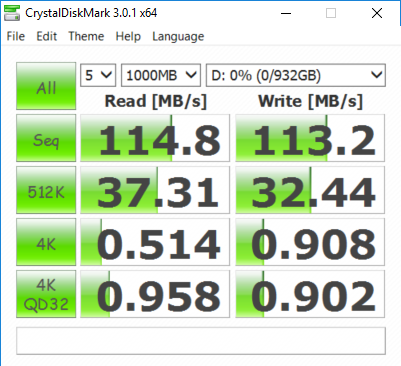401x366 pixels.
Task: Close the CrystalDiskMark window
Action: [x=377, y=13]
